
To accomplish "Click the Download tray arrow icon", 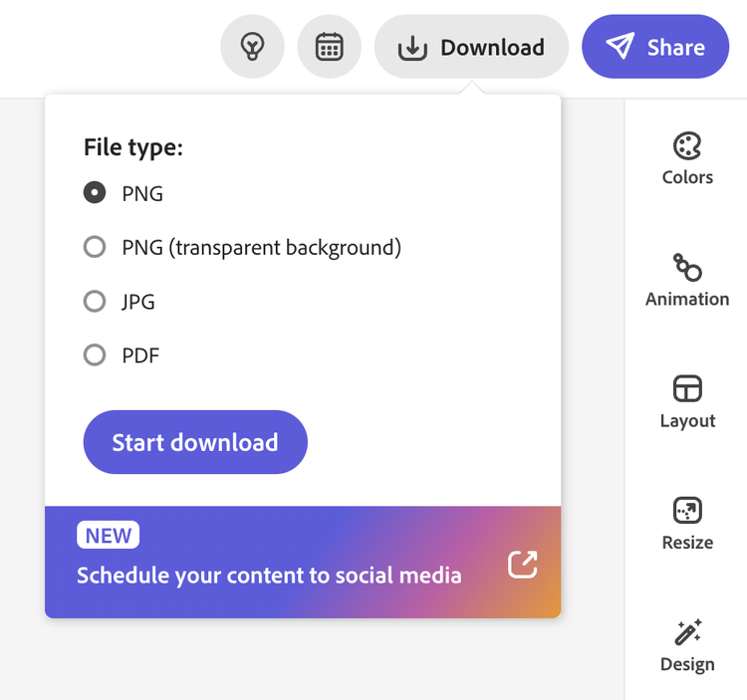I will [412, 47].
